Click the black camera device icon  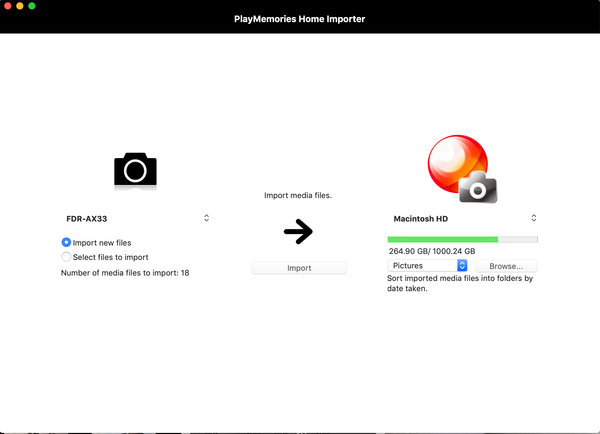[135, 169]
